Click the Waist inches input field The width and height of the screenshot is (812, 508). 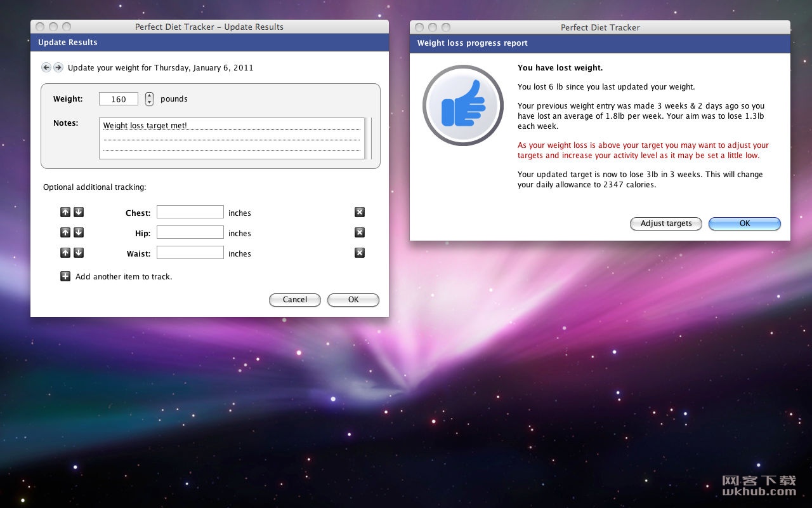point(190,253)
